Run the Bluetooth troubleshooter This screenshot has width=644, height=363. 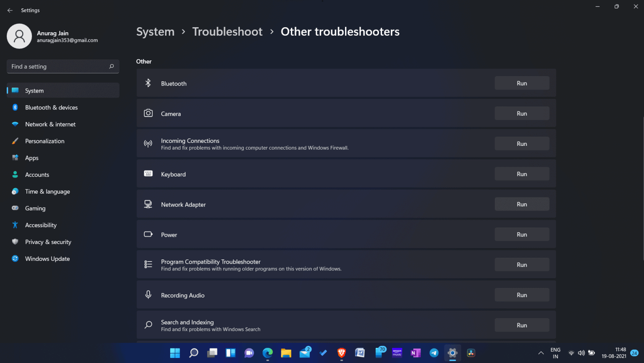522,83
